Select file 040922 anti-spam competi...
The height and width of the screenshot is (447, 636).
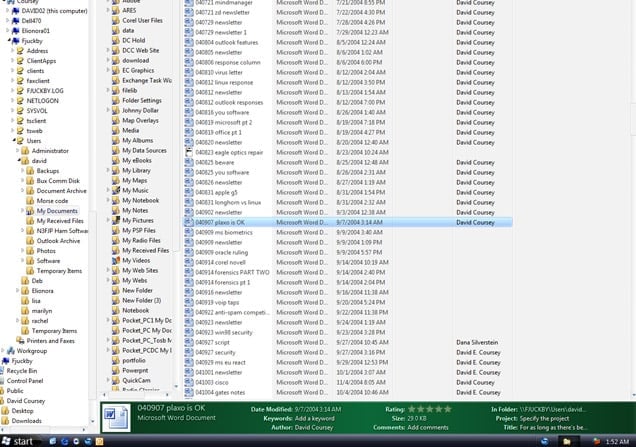pyautogui.click(x=232, y=312)
